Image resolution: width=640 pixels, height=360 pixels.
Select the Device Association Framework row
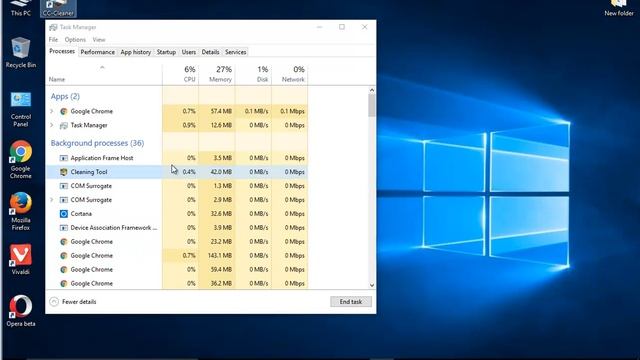tap(177, 228)
